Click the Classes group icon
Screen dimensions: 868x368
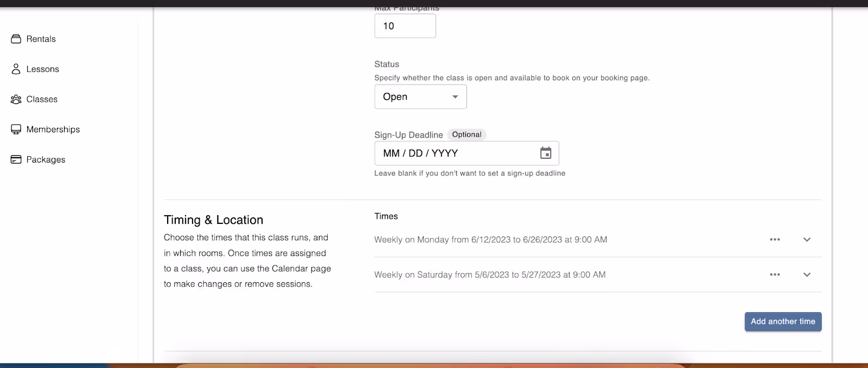[16, 99]
